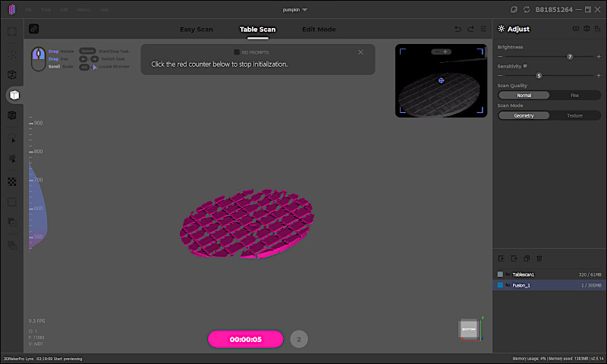Screen dimensions: 607x364
Task: Click the Sensitivity slider handle showing 5
Action: 539,75
